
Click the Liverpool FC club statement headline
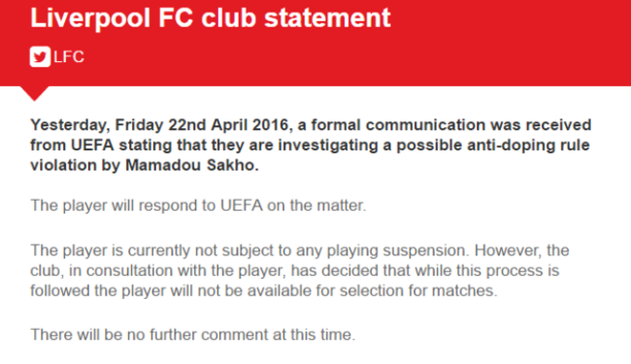click(211, 17)
